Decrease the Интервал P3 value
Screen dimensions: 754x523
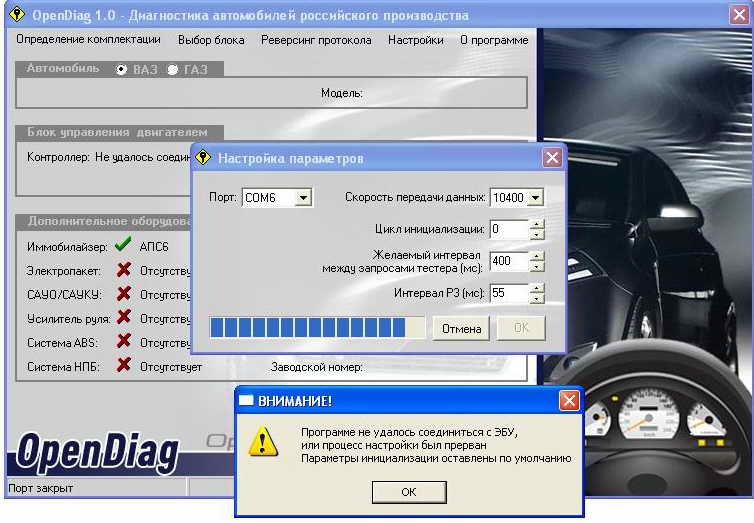(537, 299)
